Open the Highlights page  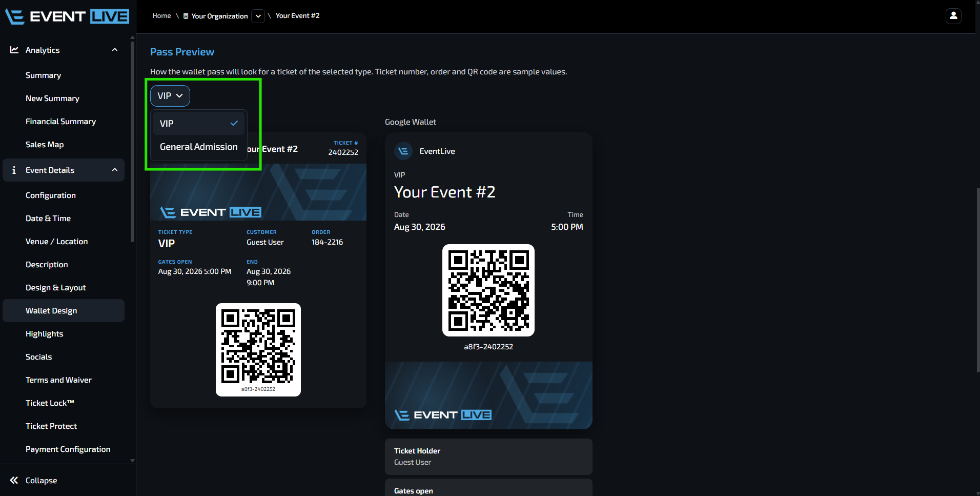(x=45, y=334)
